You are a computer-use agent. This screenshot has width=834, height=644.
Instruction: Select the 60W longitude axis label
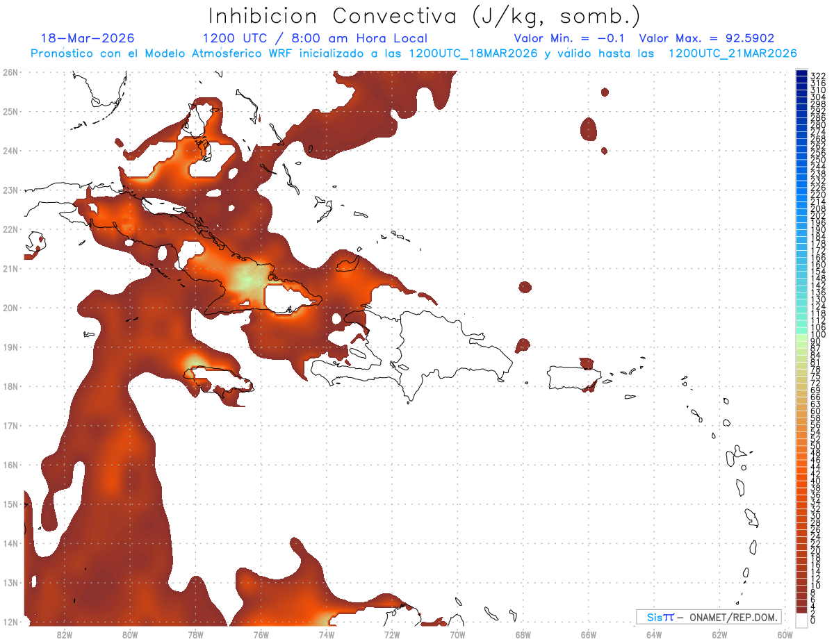785,634
